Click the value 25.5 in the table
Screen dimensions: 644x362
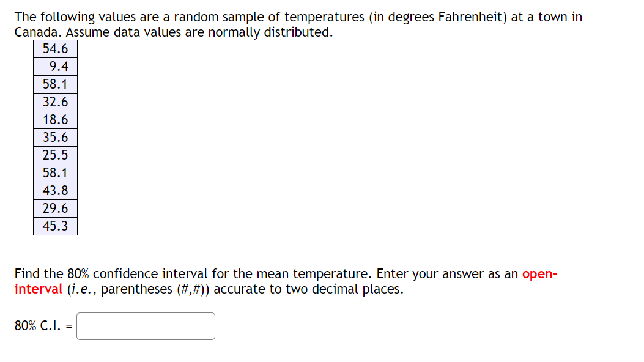[x=54, y=155]
